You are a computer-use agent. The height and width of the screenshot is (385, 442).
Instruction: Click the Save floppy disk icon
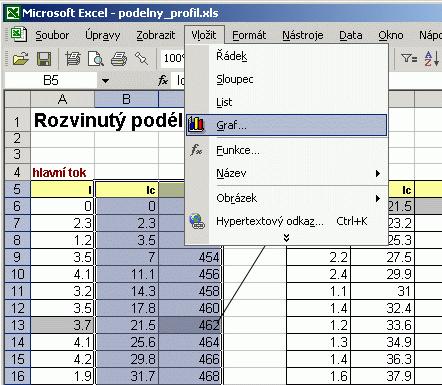[44, 59]
